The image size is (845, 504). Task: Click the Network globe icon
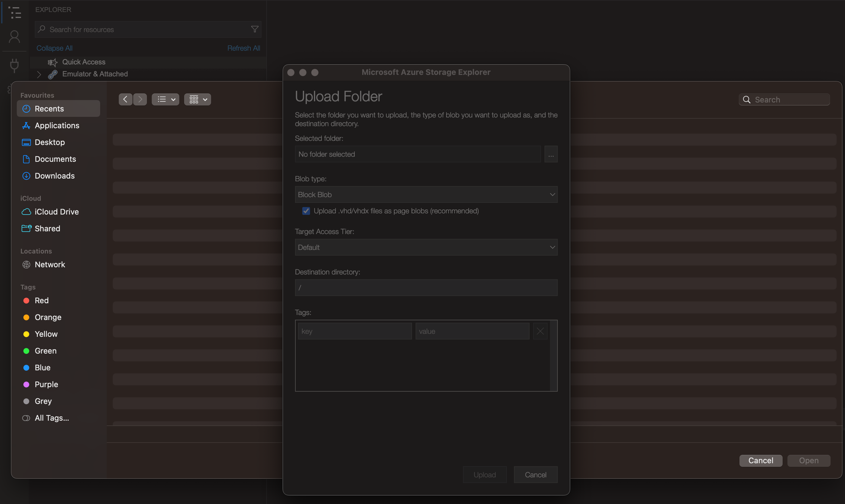coord(26,265)
